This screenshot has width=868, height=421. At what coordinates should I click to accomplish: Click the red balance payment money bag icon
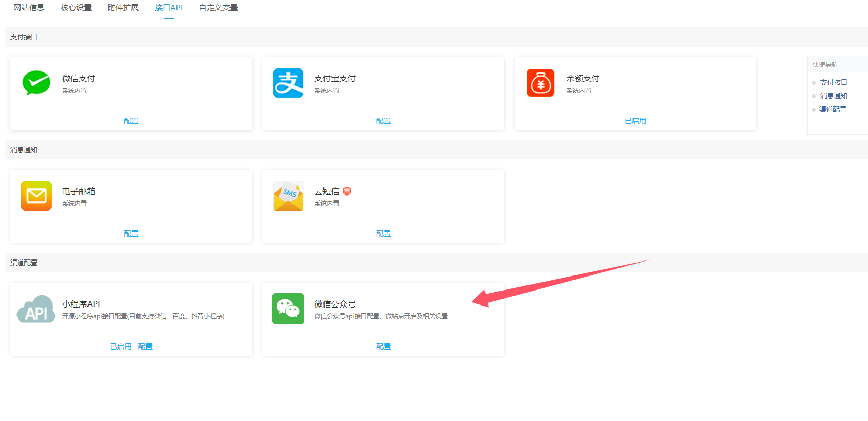[540, 83]
